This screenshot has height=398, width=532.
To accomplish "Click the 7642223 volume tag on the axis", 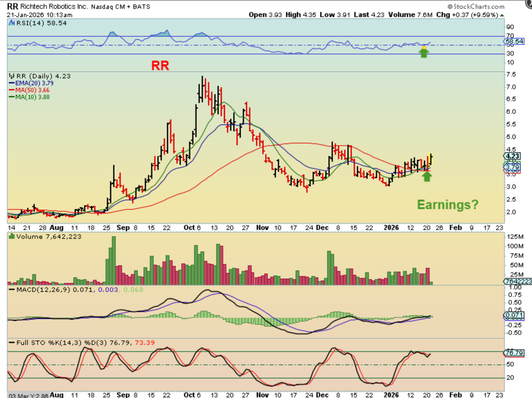I will (x=518, y=281).
